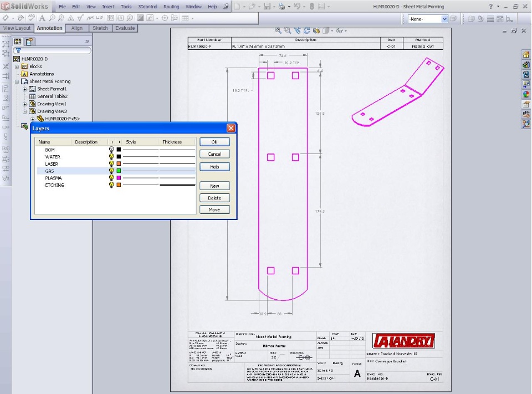This screenshot has height=394, width=532.
Task: Toggle visibility bulb for the GAS layer
Action: point(111,171)
